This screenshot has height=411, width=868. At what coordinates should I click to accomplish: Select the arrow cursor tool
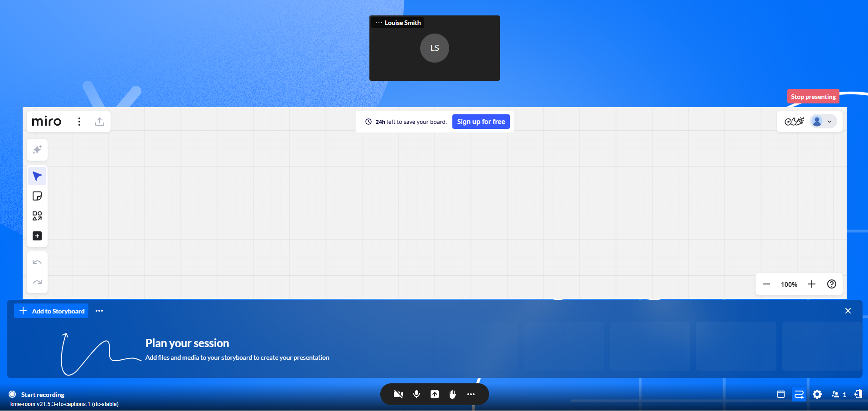tap(37, 176)
